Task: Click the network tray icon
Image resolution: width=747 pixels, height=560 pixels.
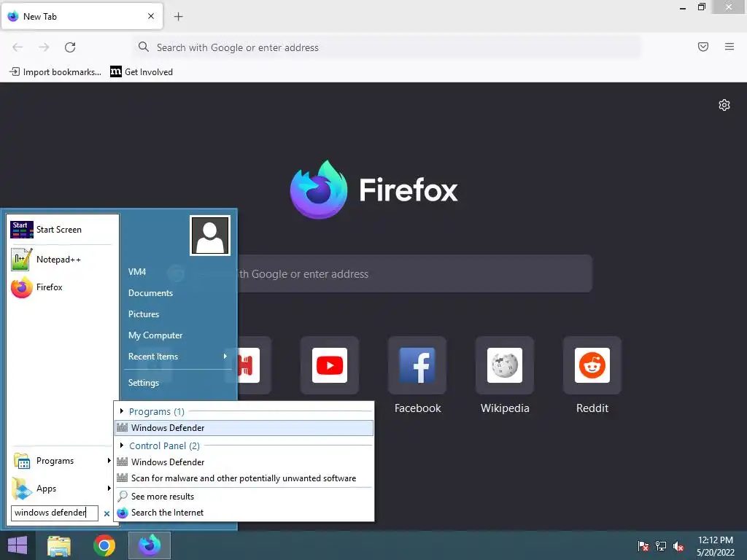Action: tap(661, 545)
